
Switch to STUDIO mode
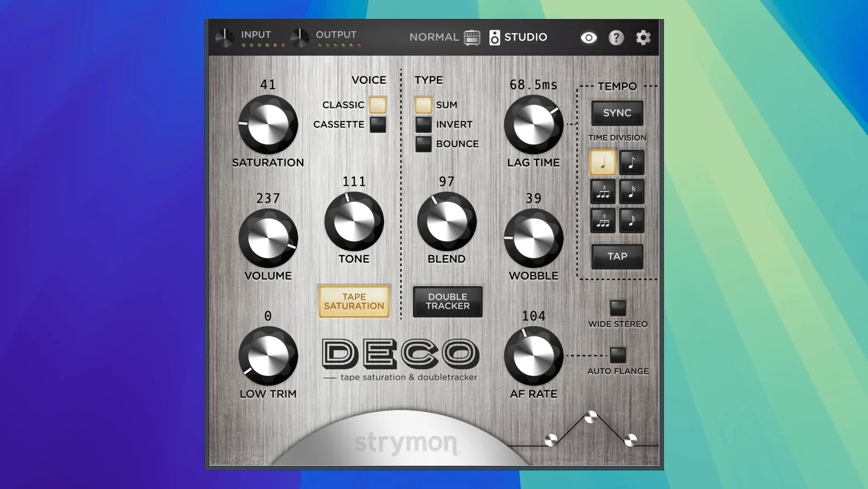(x=526, y=37)
